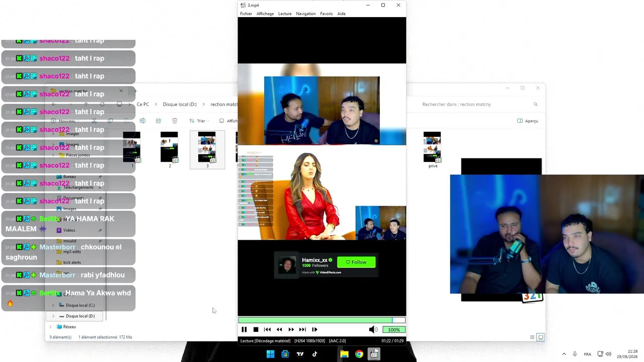Open the Windows Start menu
Viewport: 644px width, 362px height.
pyautogui.click(x=270, y=354)
